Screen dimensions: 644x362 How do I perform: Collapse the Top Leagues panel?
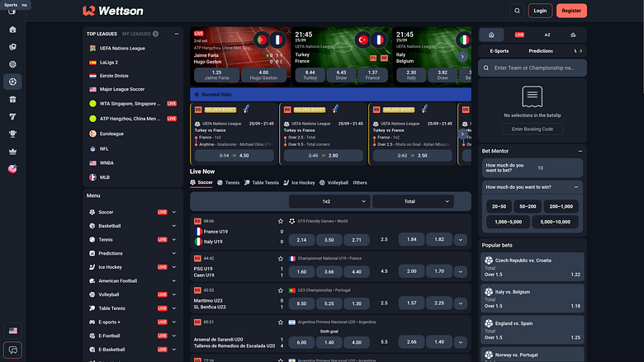click(177, 34)
